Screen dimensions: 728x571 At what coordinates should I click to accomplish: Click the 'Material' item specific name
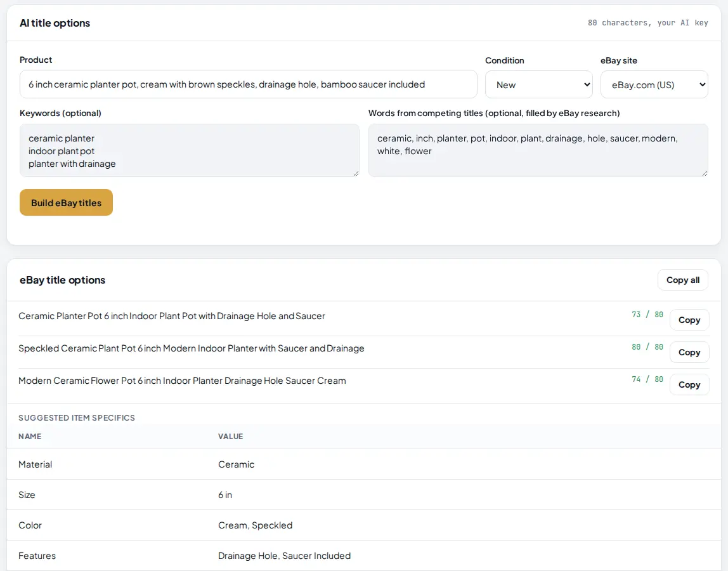36,464
